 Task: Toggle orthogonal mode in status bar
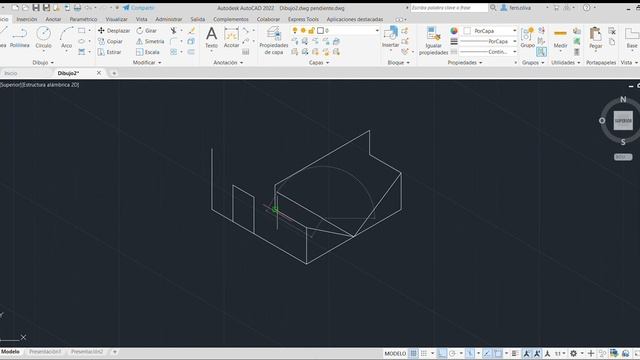442,353
